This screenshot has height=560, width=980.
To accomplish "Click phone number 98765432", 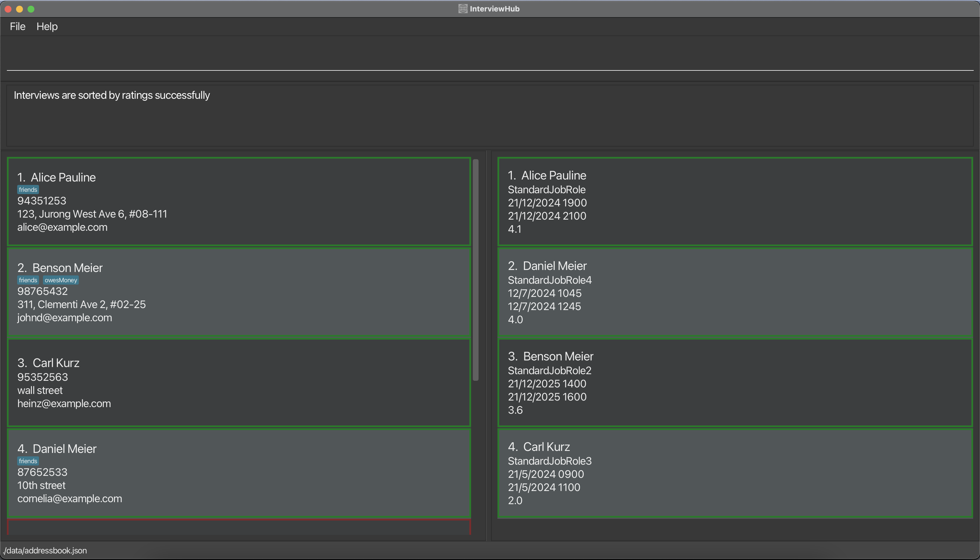I will pos(42,291).
